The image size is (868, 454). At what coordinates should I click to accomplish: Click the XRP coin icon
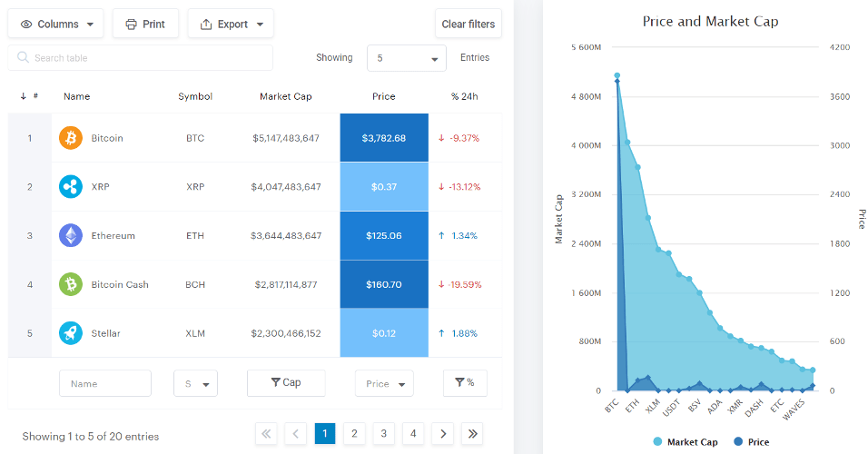tap(71, 187)
